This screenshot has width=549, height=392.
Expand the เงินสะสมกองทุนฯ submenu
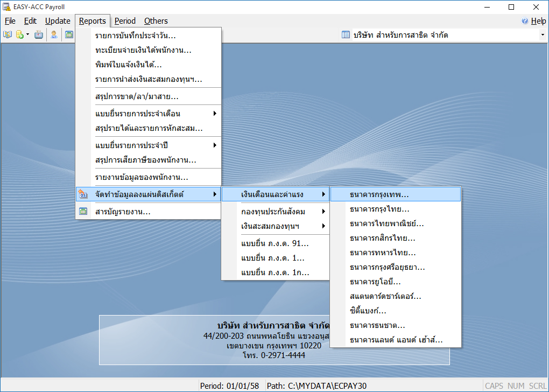click(323, 226)
